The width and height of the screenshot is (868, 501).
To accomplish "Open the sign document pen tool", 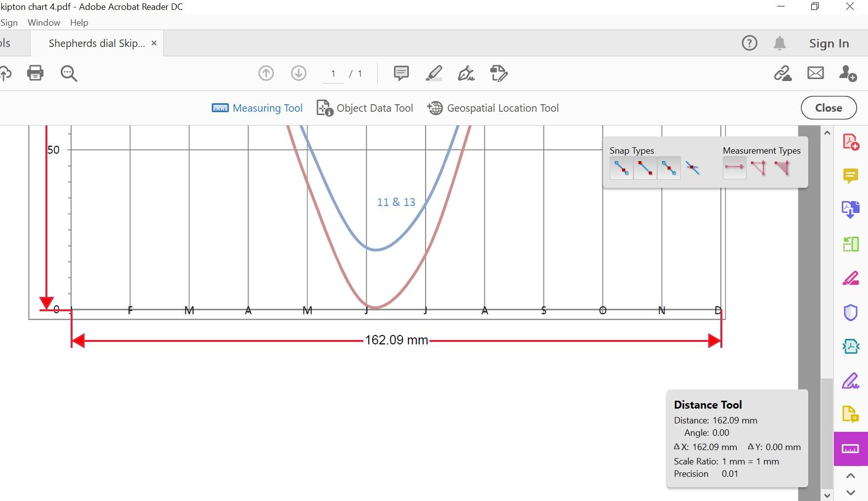I will click(466, 74).
